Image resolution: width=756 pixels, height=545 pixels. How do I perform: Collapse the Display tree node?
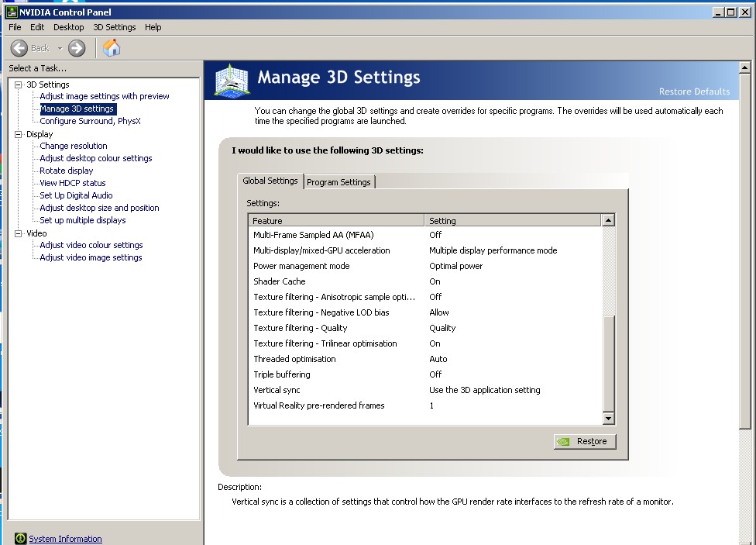coord(19,134)
